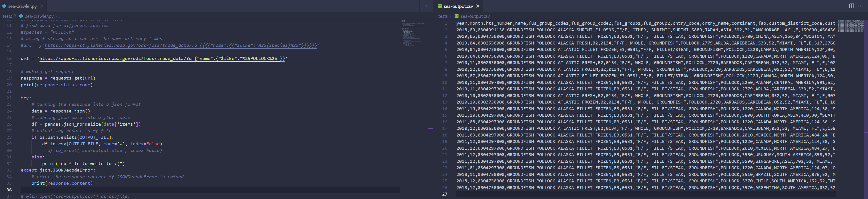Select line number 22 in the Python gutter

9,98
